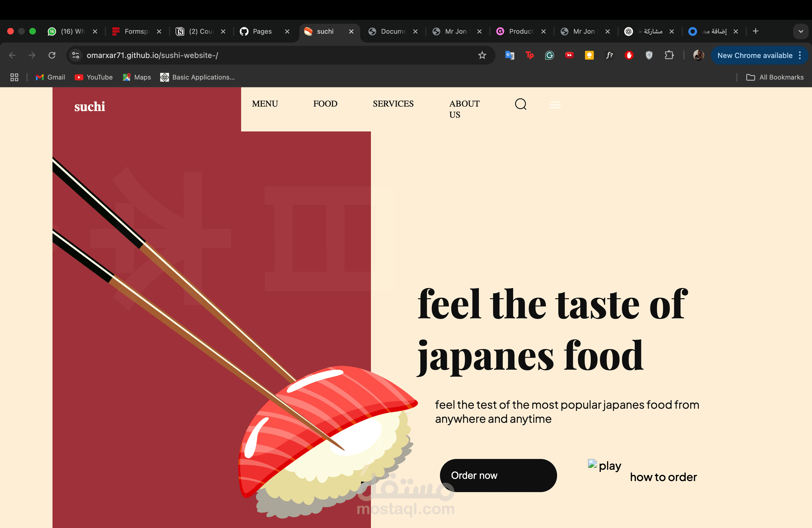Click the Grammarly extension icon

click(549, 55)
